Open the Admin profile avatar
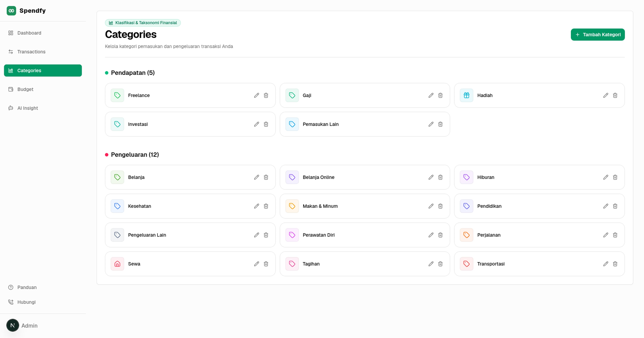The height and width of the screenshot is (338, 644). 13,325
